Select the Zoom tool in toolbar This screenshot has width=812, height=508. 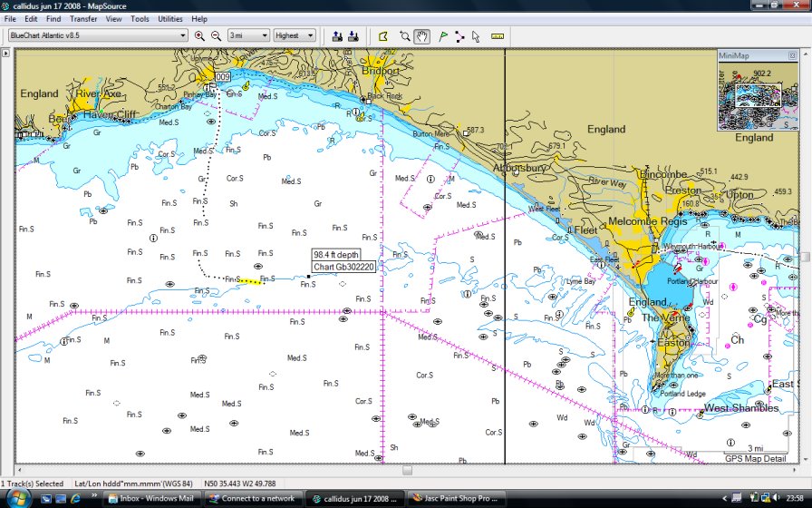tap(405, 35)
